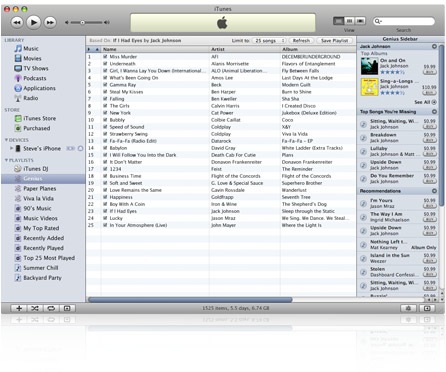Uncheck Lucky song checkbox
The width and height of the screenshot is (446, 372).
point(105,218)
